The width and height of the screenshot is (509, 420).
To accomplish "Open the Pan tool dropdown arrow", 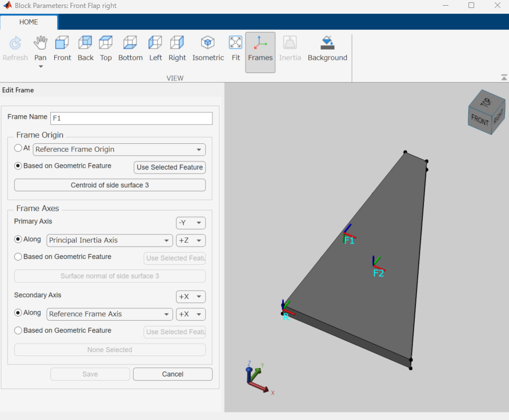I will (41, 67).
